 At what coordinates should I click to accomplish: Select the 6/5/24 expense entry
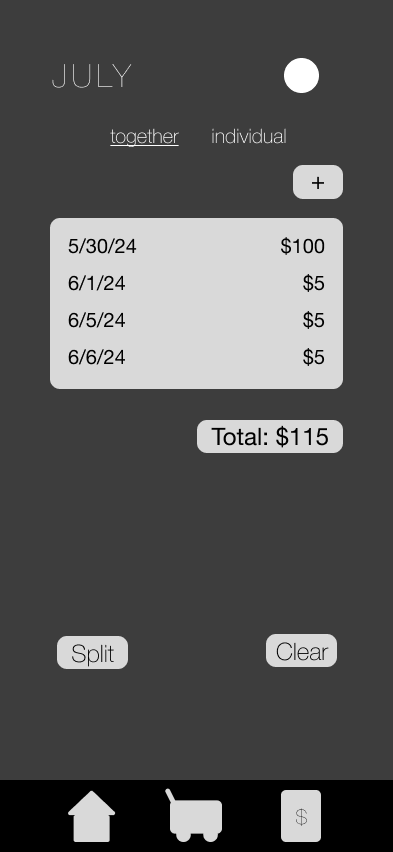(196, 320)
